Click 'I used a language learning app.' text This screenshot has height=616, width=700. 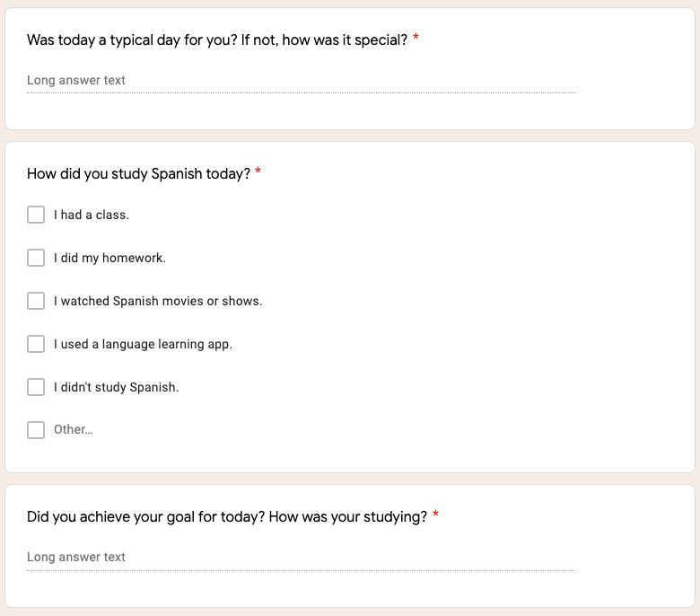(x=143, y=344)
